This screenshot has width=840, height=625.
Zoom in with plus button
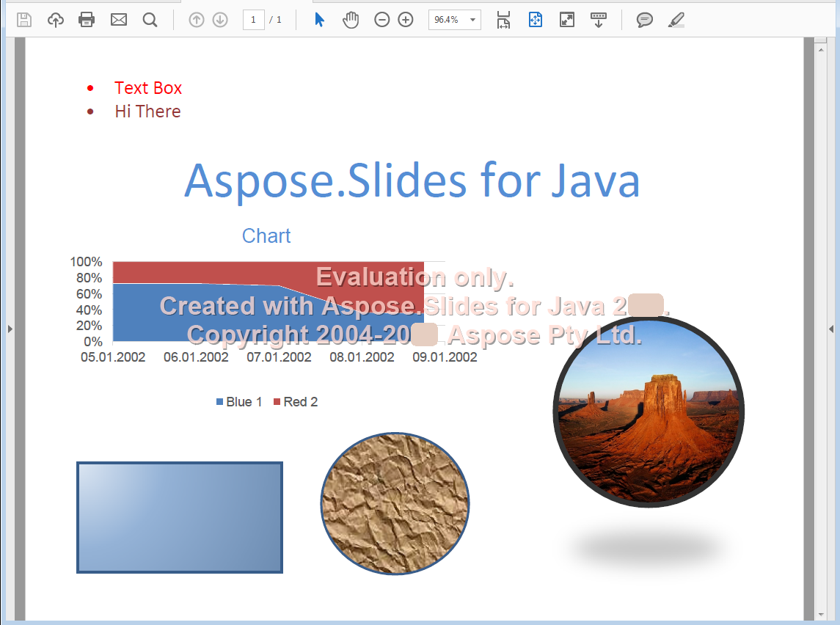point(406,20)
